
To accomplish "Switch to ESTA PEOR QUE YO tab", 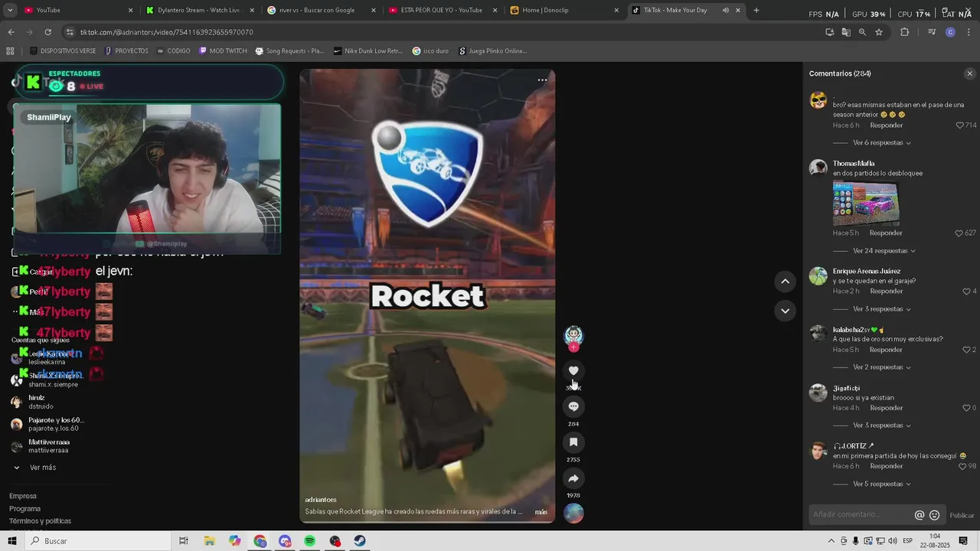I will coord(443,10).
